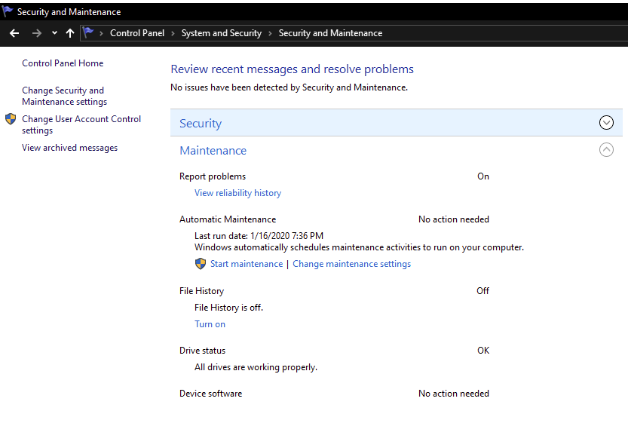Go up one level with up arrow
Image resolution: width=632 pixels, height=433 pixels.
(x=70, y=33)
